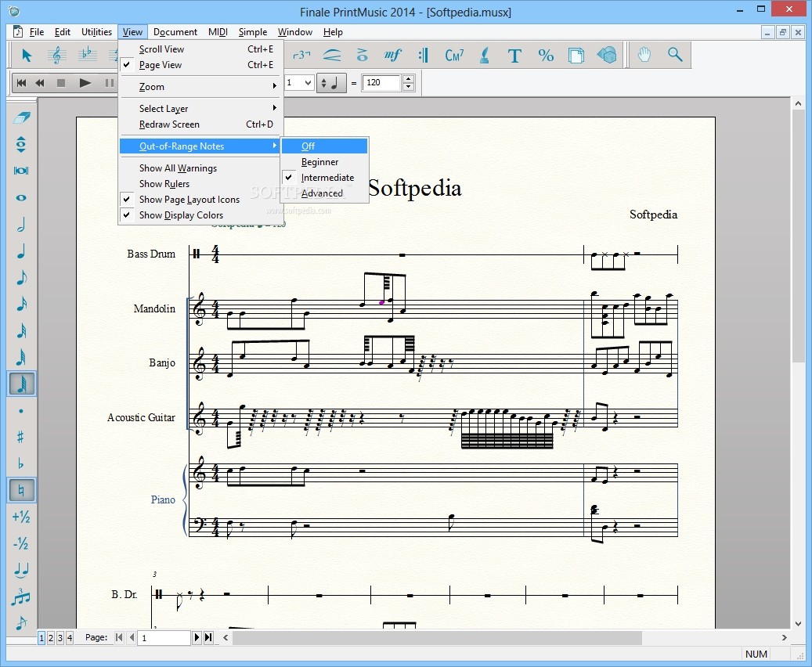This screenshot has height=667, width=812.
Task: Select the Articulation tool
Action: coord(363,55)
